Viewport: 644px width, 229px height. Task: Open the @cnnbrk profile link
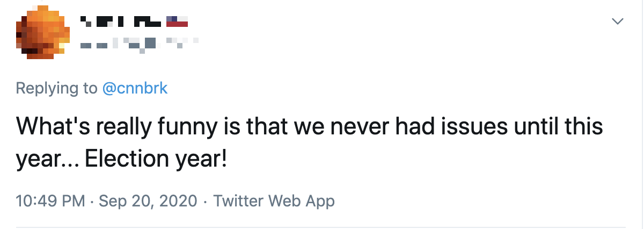point(135,88)
